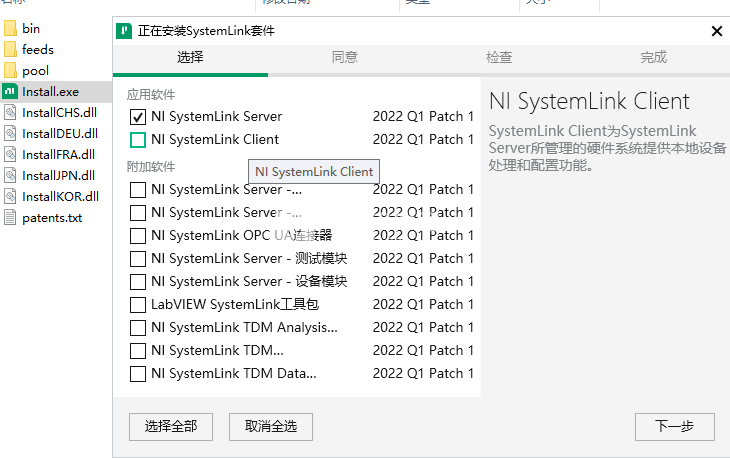Click the InstallKOR.dll file icon
This screenshot has height=458, width=730.
10,196
